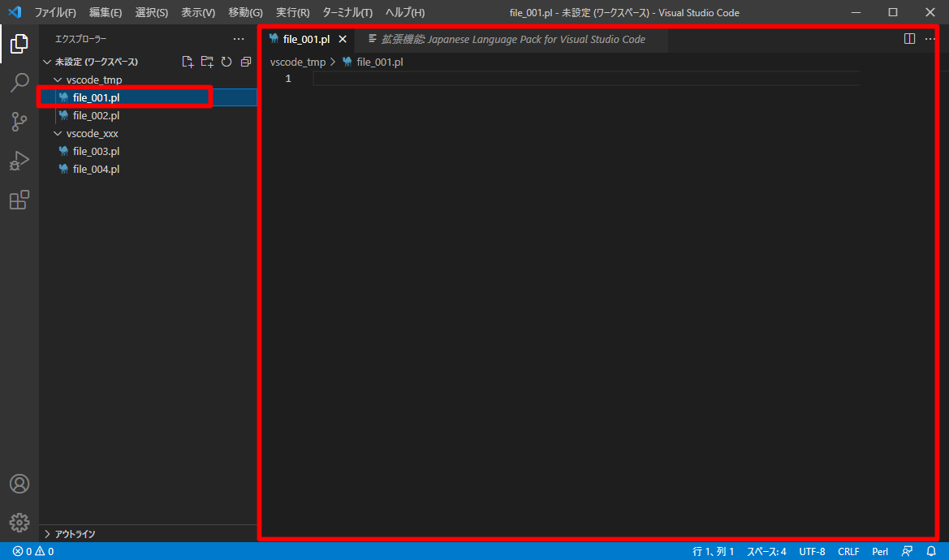The width and height of the screenshot is (949, 560).
Task: Open editor More Actions ellipsis menu
Action: pyautogui.click(x=930, y=39)
